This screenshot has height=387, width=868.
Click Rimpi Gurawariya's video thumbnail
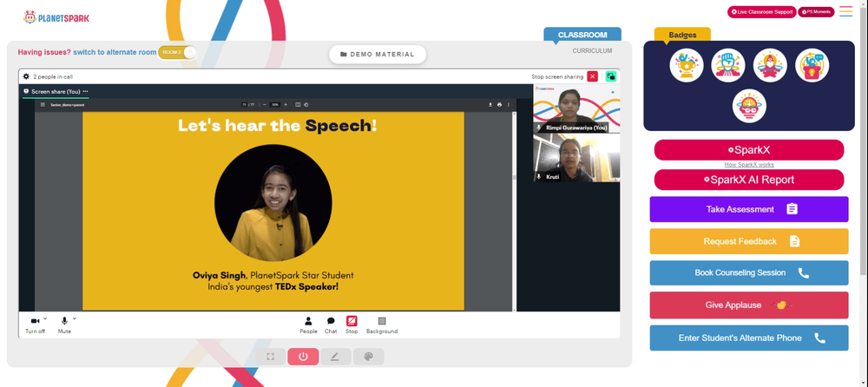coord(576,108)
